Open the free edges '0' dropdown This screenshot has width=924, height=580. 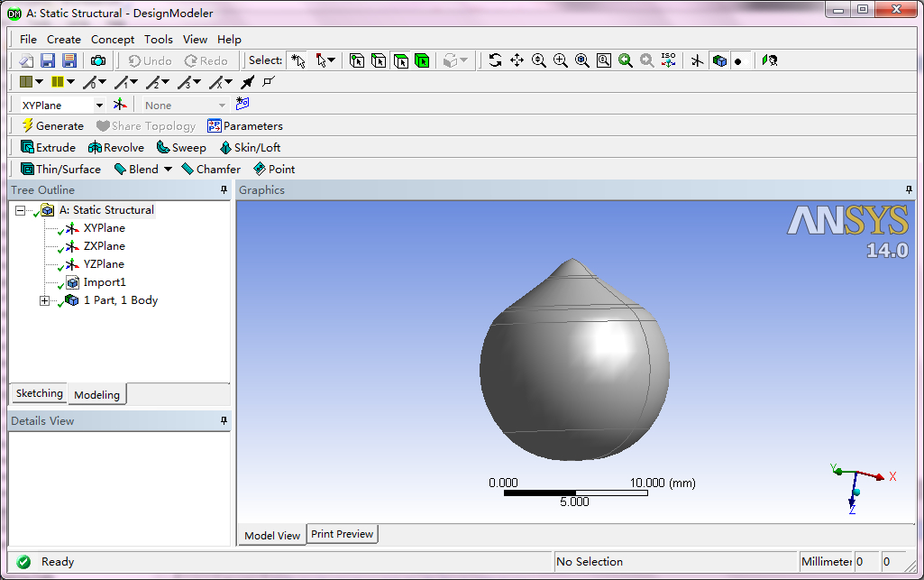(x=102, y=82)
